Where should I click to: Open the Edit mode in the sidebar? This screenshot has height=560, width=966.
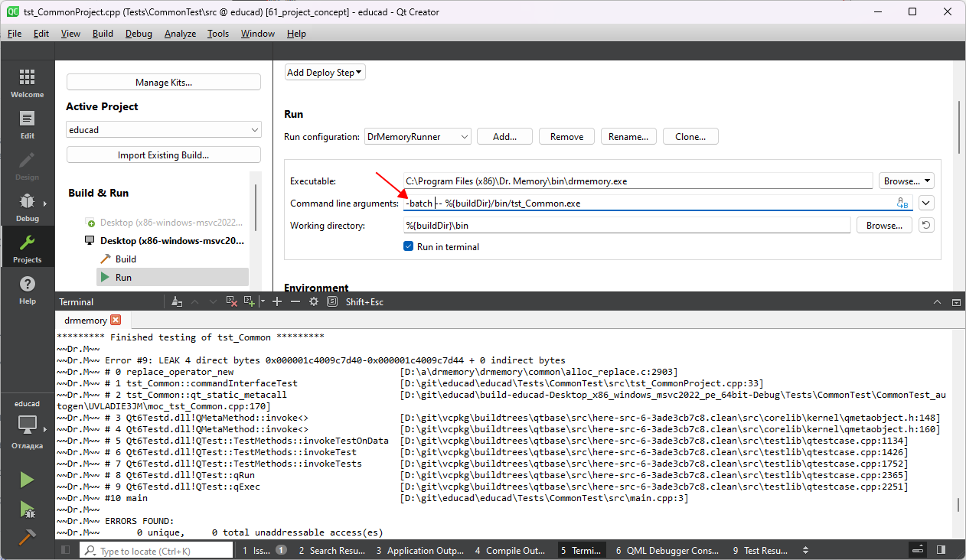pos(27,125)
